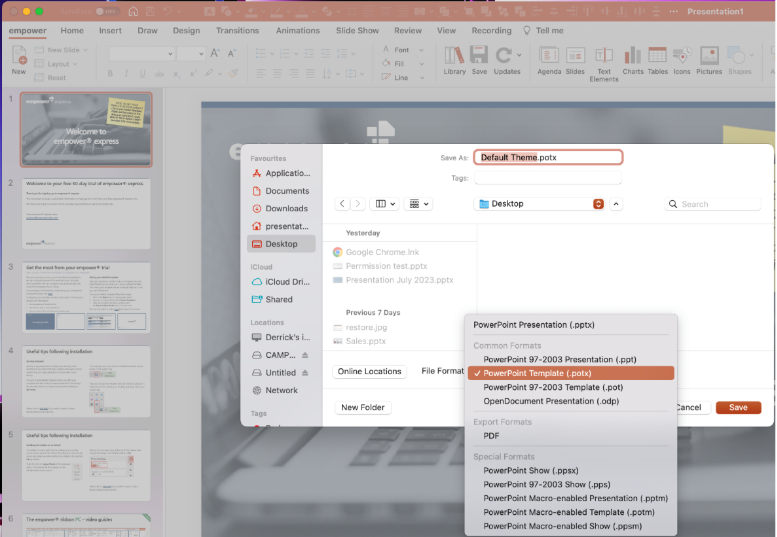The height and width of the screenshot is (537, 777).
Task: Open the grouping options dropdown
Action: (419, 204)
